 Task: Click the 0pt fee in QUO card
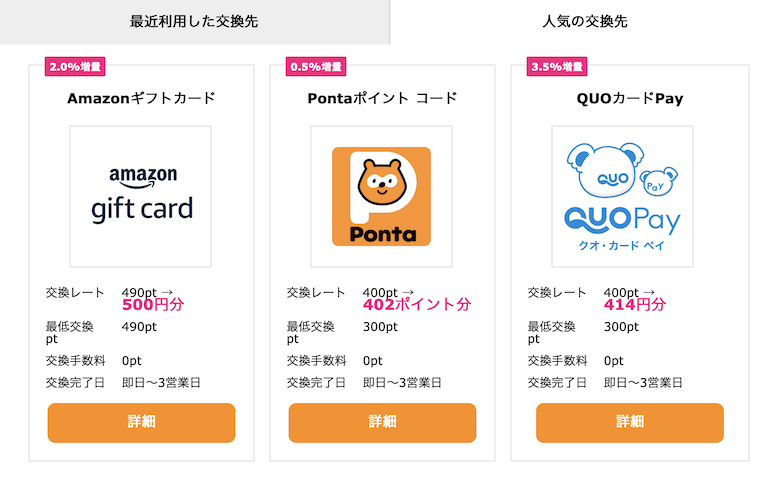[x=613, y=361]
